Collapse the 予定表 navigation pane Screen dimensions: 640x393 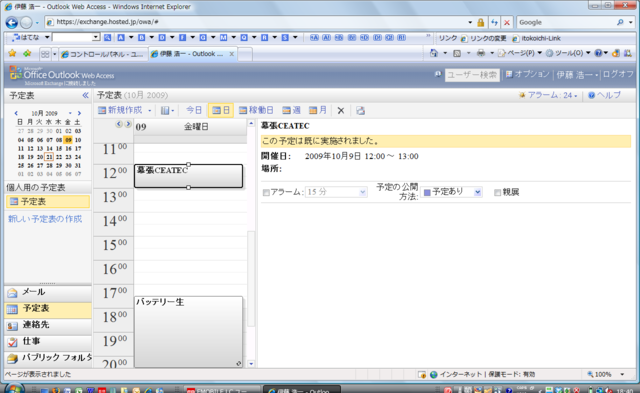[85, 95]
